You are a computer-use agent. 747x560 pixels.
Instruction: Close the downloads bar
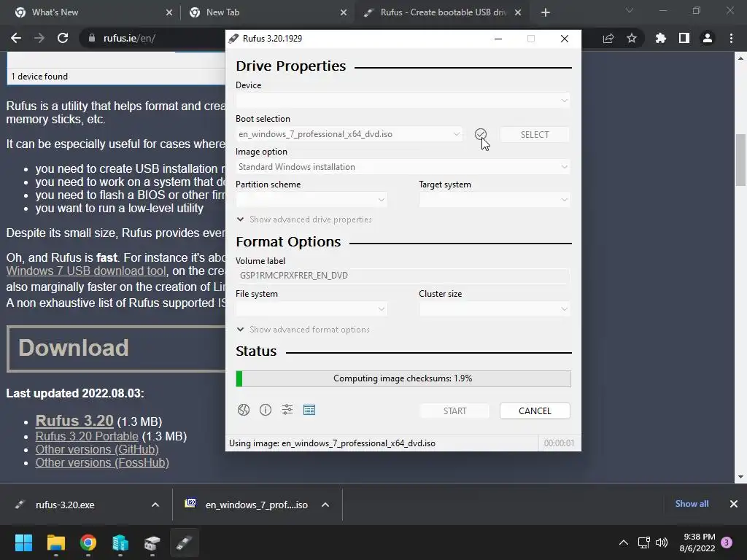click(734, 504)
